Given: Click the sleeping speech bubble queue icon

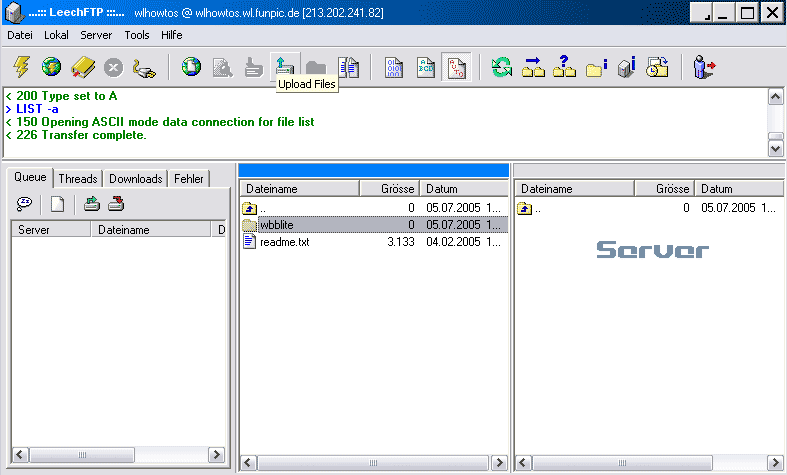Looking at the screenshot, I should (x=25, y=204).
